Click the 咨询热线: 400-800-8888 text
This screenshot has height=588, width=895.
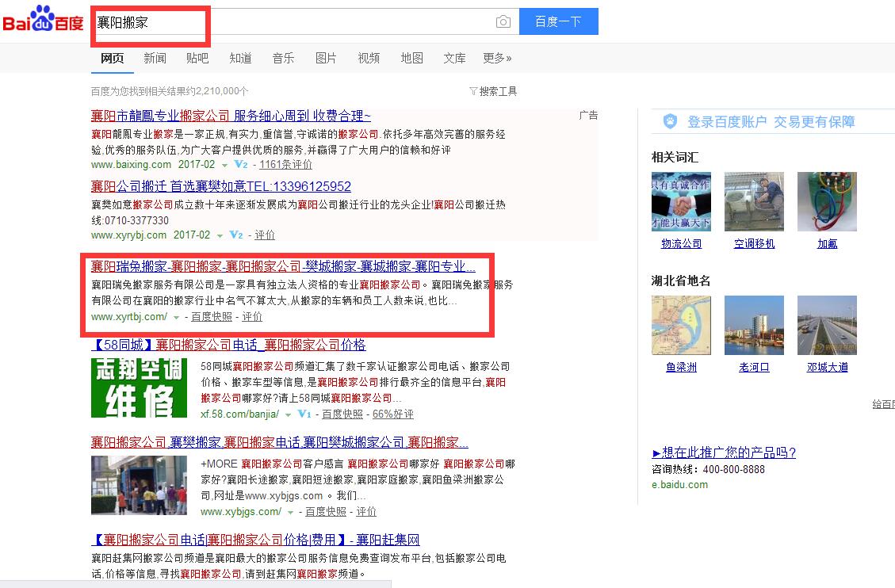pyautogui.click(x=709, y=469)
